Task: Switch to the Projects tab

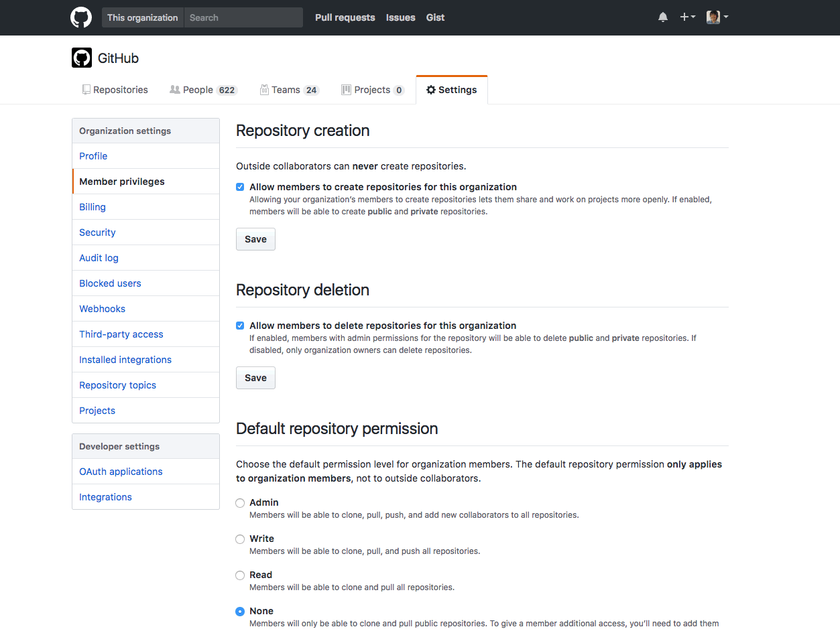Action: tap(373, 90)
